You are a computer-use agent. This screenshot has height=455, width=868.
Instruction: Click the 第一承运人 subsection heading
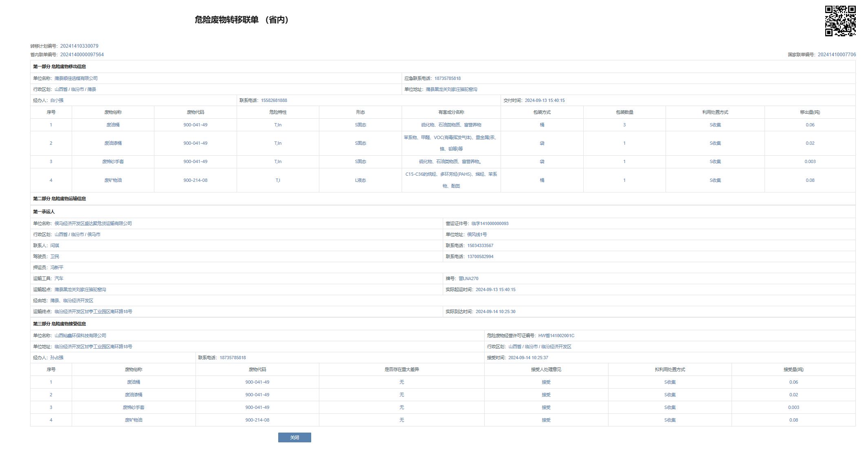(x=44, y=212)
